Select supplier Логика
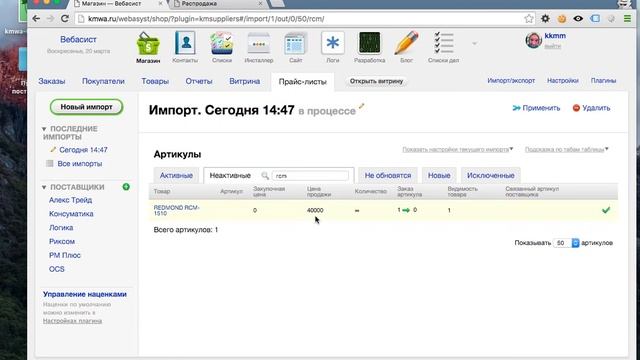The width and height of the screenshot is (640, 360). pyautogui.click(x=61, y=228)
